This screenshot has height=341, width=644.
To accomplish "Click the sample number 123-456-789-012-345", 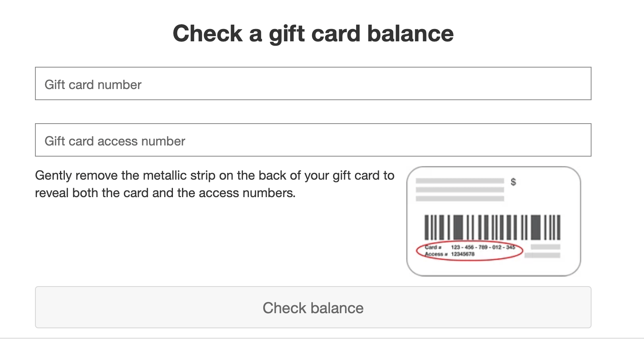I will click(484, 246).
